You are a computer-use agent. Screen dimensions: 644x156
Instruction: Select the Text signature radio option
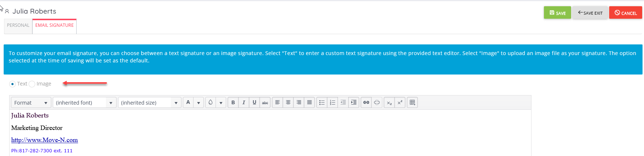point(12,84)
